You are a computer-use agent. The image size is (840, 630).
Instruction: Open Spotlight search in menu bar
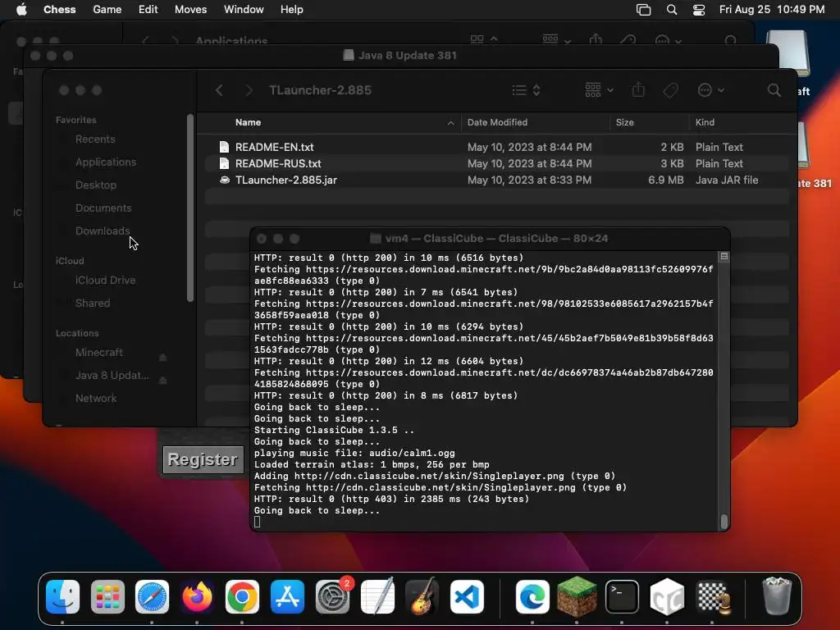(x=671, y=10)
